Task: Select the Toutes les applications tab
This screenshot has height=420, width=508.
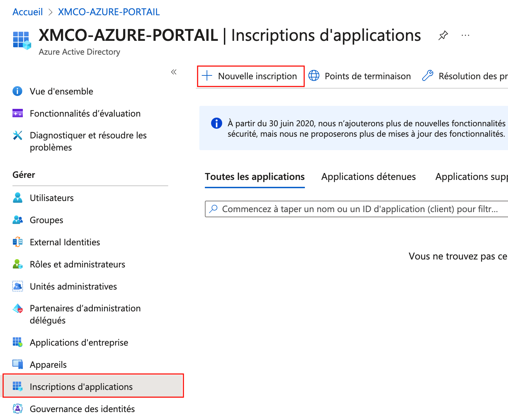Action: 255,177
